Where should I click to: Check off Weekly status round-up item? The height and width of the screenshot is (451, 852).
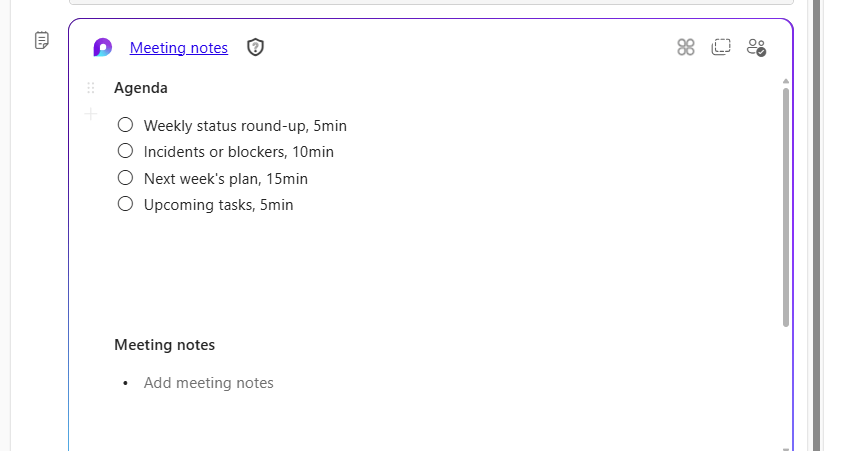pos(125,125)
